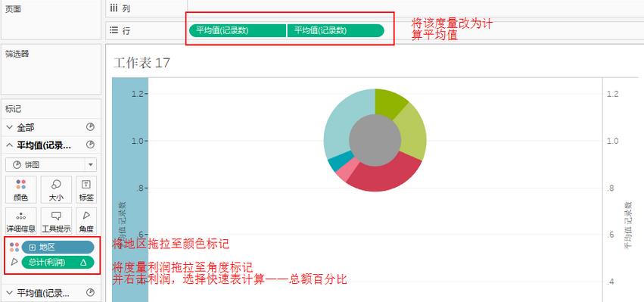The image size is (644, 302).
Task: Expand the 全部 marks section
Action: point(10,128)
